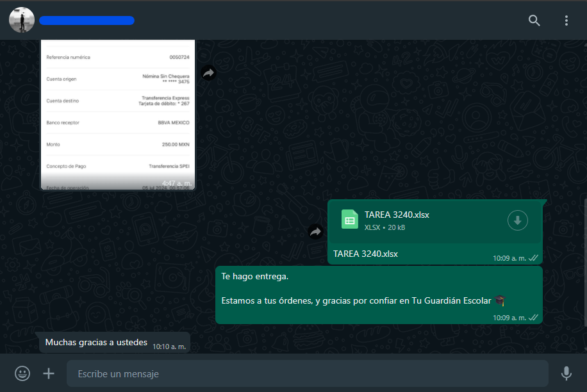Focus the "Escribe un mensaje" input box
The width and height of the screenshot is (587, 392).
[x=308, y=373]
